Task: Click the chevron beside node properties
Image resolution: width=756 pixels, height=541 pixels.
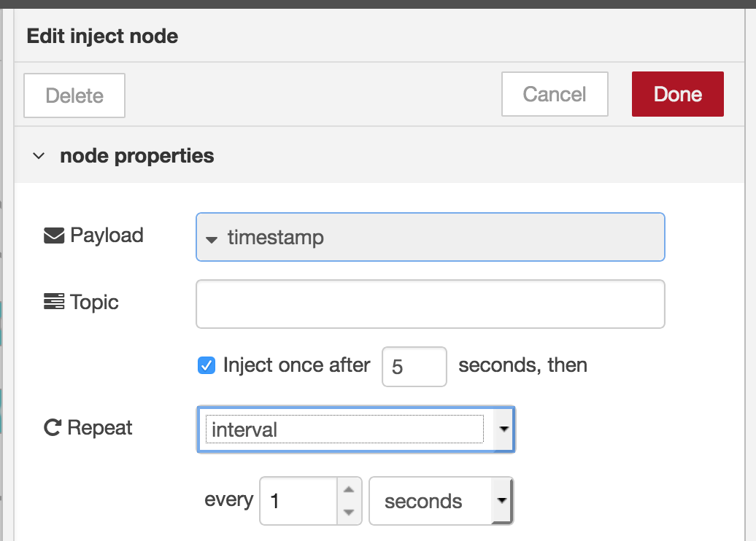Action: point(39,155)
